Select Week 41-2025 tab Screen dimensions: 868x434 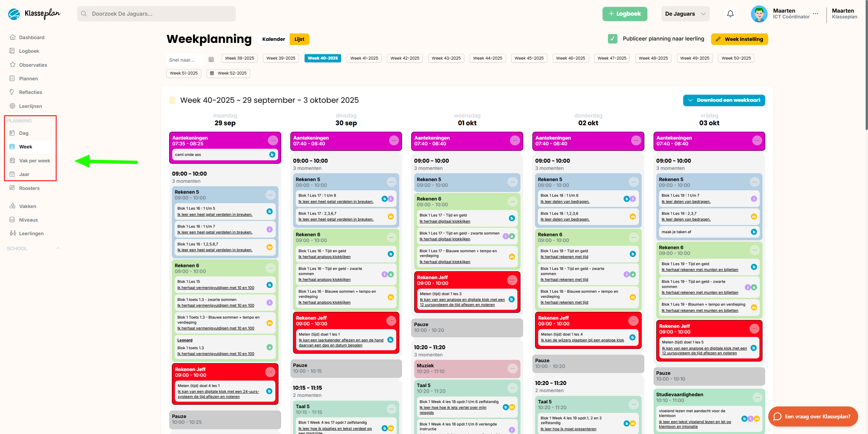364,58
